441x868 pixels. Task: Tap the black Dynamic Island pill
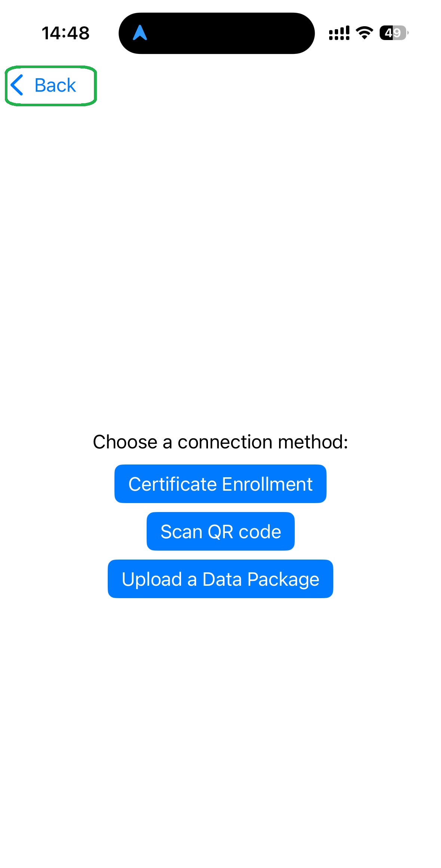click(224, 33)
